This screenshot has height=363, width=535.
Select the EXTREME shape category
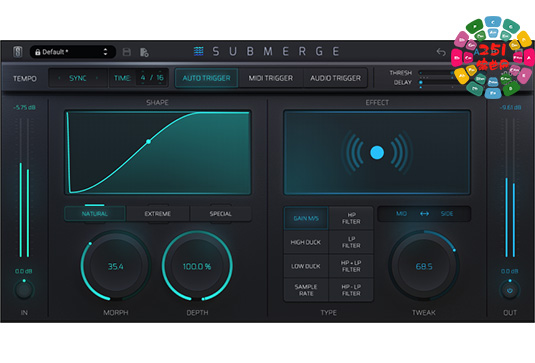[158, 214]
